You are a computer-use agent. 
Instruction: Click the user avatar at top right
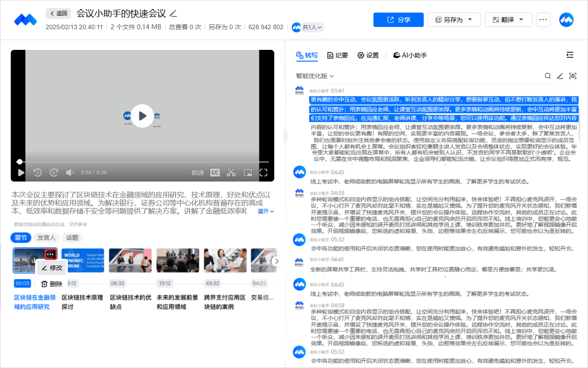[566, 20]
